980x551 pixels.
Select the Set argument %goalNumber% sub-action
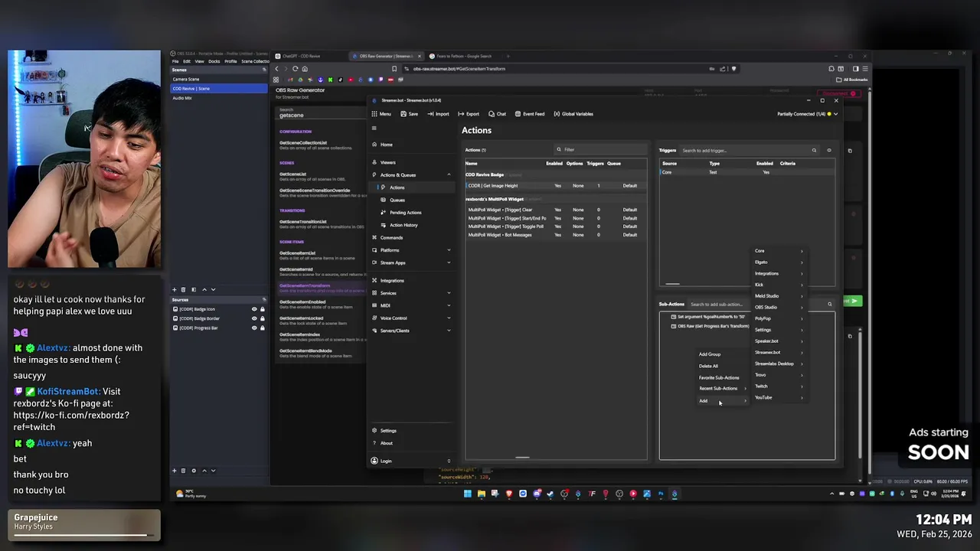coord(710,317)
